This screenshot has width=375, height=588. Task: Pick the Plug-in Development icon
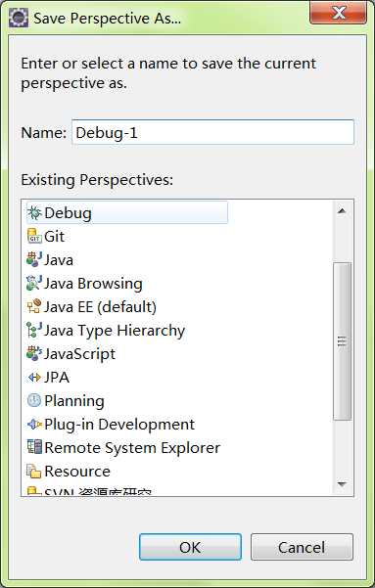34,425
